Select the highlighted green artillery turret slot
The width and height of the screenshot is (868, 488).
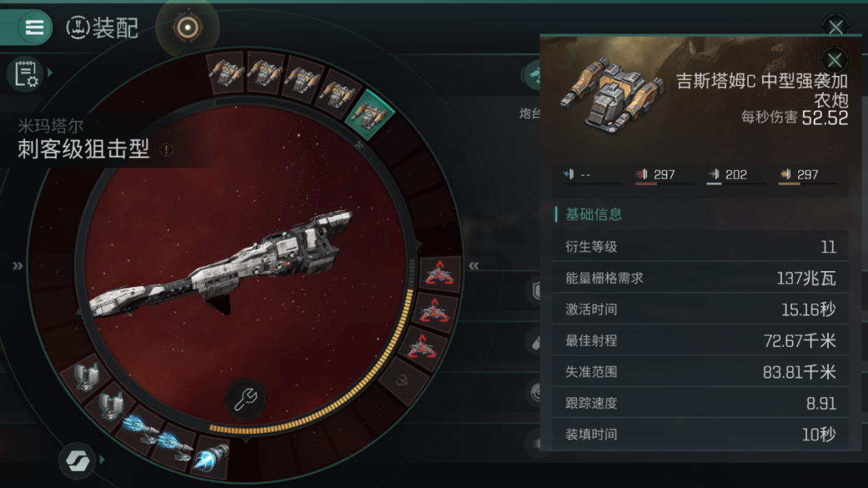370,114
